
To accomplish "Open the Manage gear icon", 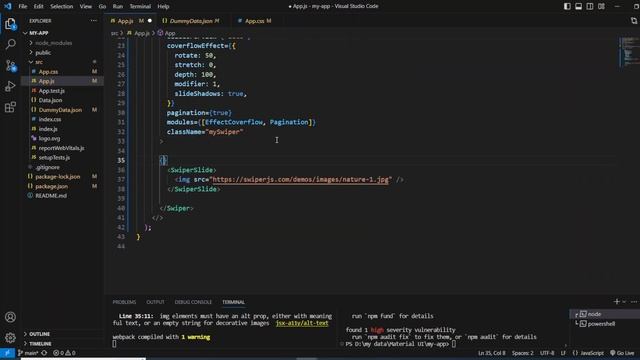I will coord(10,337).
